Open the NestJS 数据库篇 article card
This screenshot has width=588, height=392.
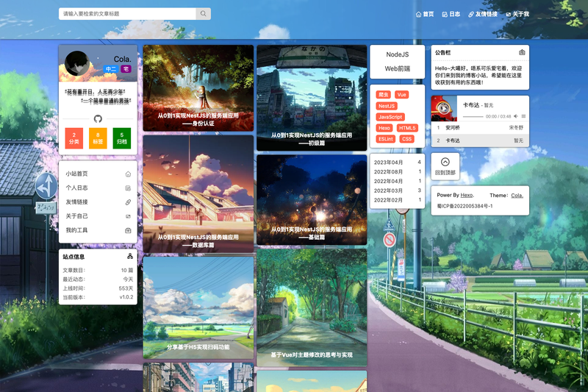click(198, 194)
